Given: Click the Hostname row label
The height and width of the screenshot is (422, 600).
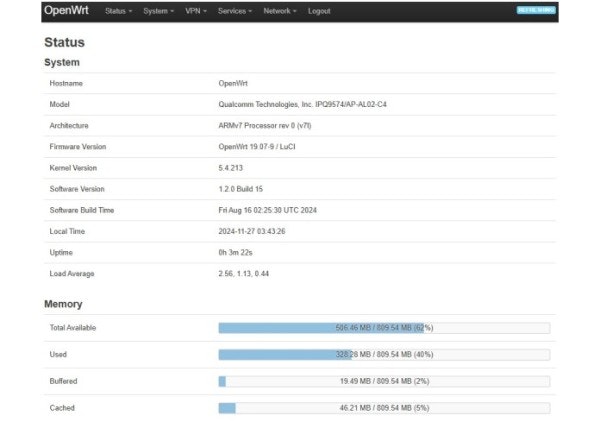Looking at the screenshot, I should coord(66,83).
